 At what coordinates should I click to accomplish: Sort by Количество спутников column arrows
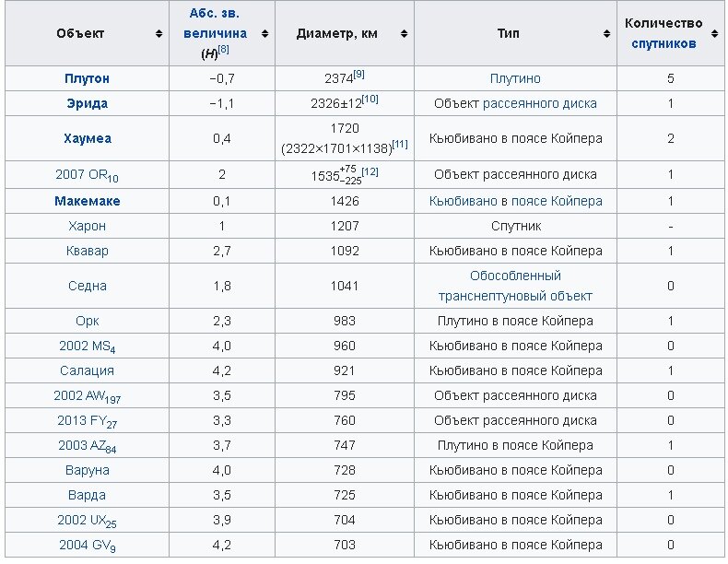pyautogui.click(x=716, y=34)
